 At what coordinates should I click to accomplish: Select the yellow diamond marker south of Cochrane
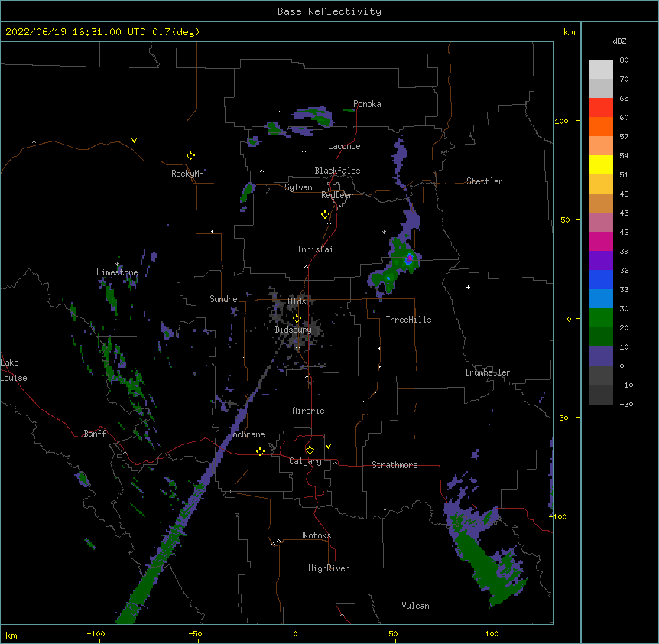[260, 451]
